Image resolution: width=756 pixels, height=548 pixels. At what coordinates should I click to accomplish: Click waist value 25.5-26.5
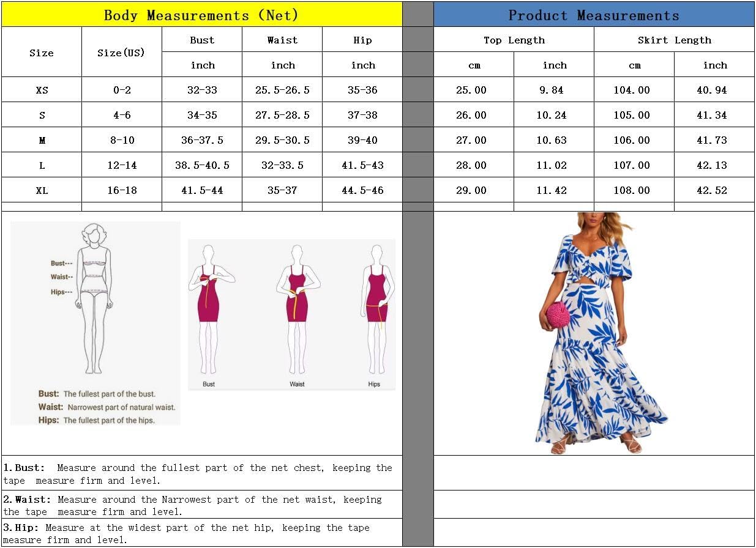tap(282, 90)
